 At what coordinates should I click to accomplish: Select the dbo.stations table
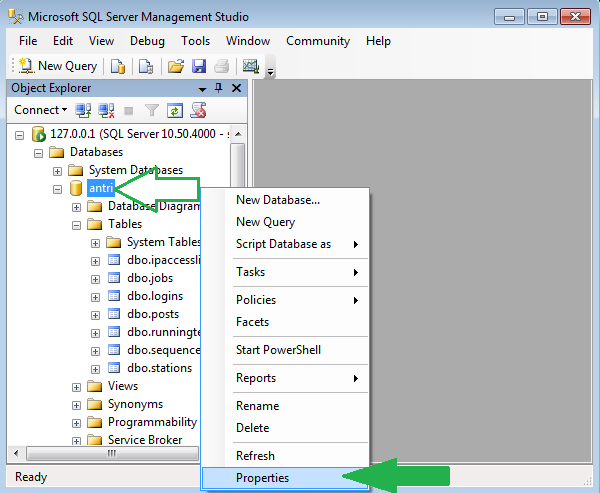[x=160, y=368]
